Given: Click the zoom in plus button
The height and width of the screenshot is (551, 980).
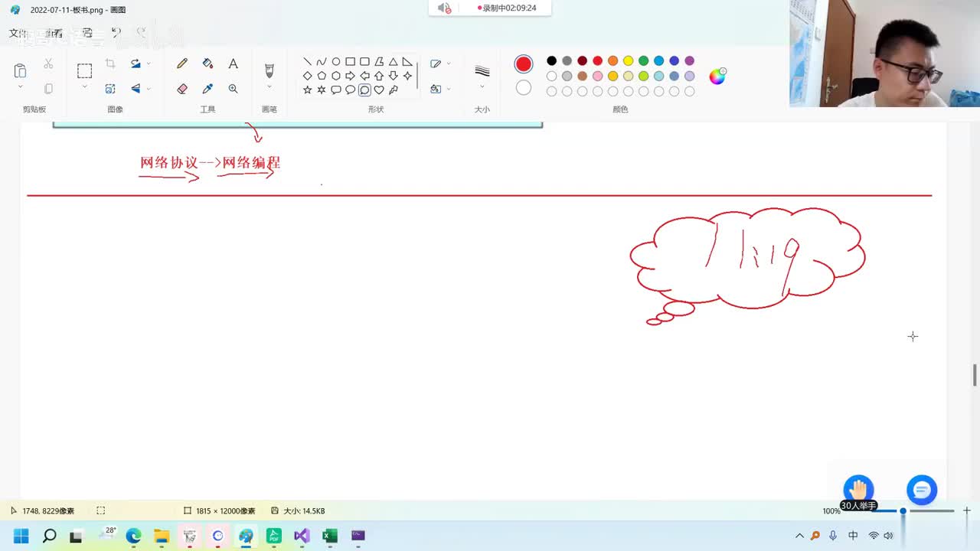Looking at the screenshot, I should click(x=966, y=510).
